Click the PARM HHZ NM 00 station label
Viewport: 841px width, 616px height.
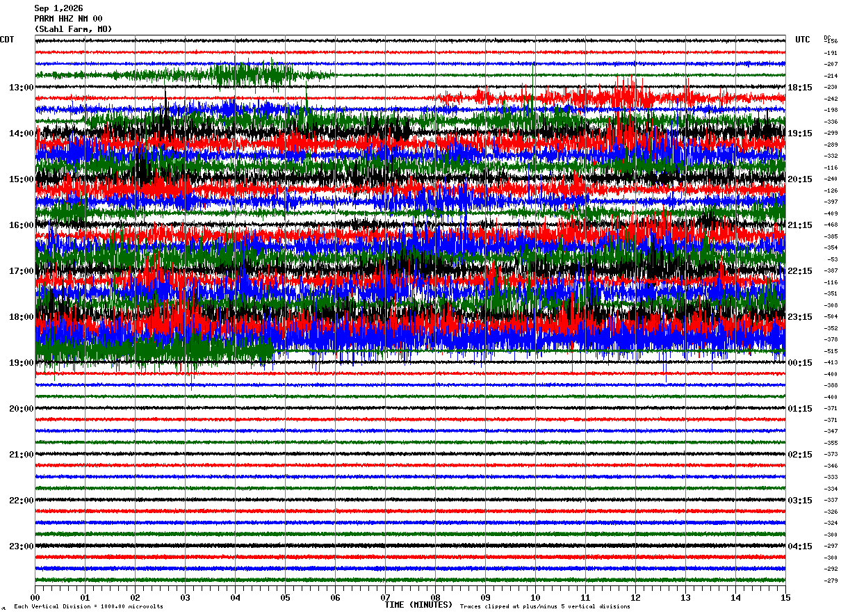click(x=68, y=19)
